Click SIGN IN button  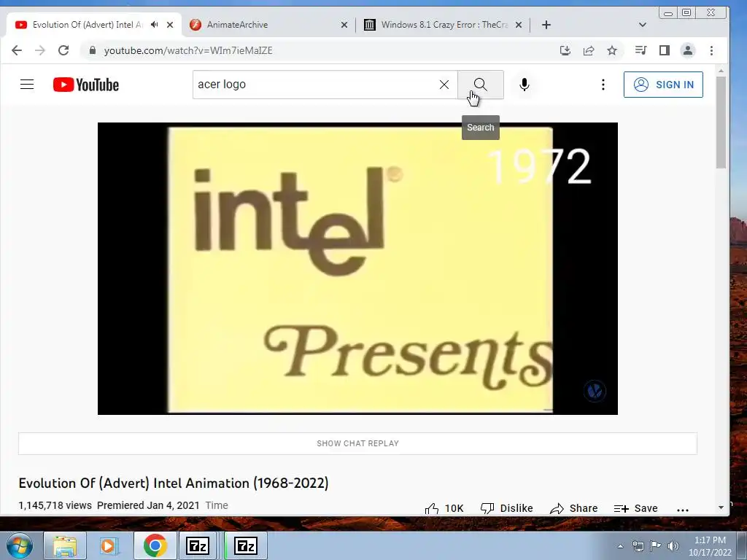tap(663, 85)
